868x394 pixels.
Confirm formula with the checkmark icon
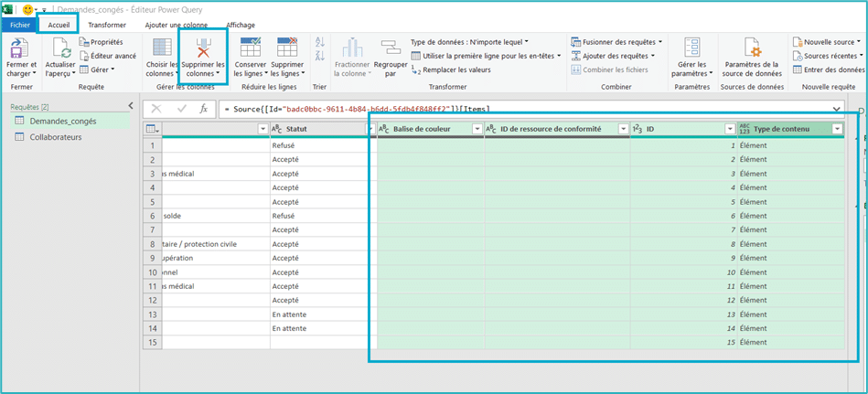click(x=182, y=109)
